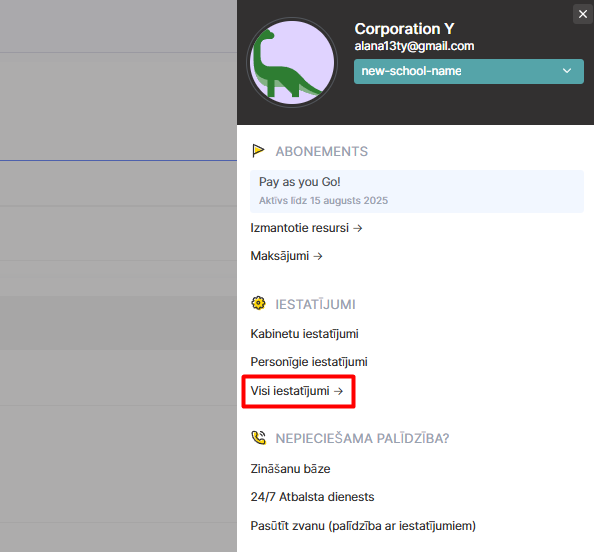Click the arrow beside Maksājumi

click(x=318, y=256)
